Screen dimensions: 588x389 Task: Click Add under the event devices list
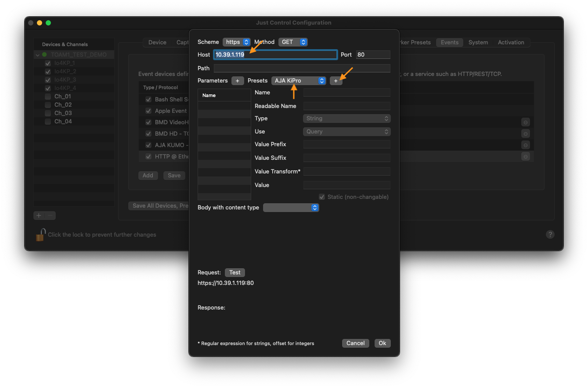[148, 175]
